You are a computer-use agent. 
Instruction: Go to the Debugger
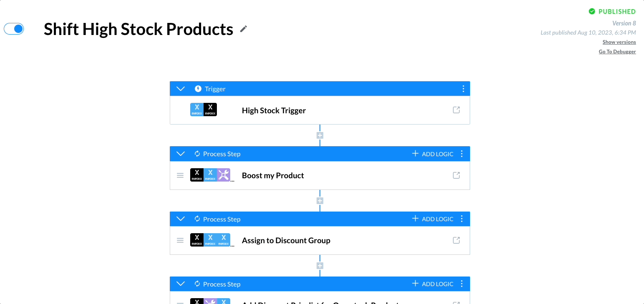[617, 52]
